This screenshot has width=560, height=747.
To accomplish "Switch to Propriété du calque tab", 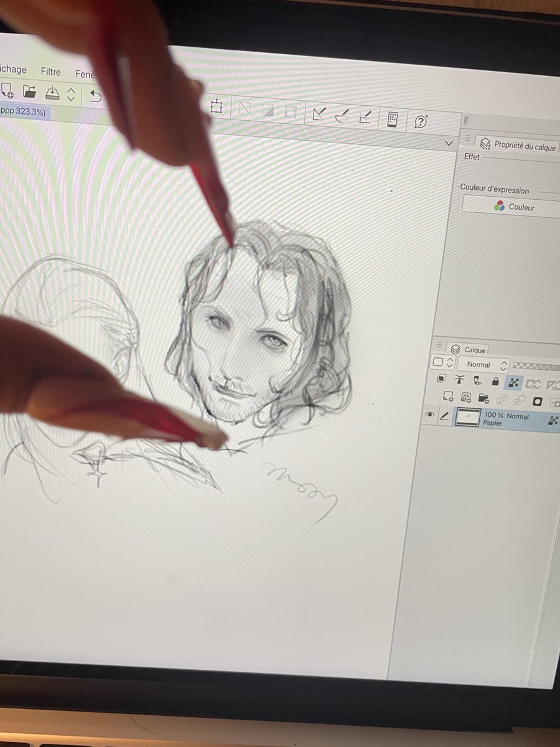I will pyautogui.click(x=518, y=145).
